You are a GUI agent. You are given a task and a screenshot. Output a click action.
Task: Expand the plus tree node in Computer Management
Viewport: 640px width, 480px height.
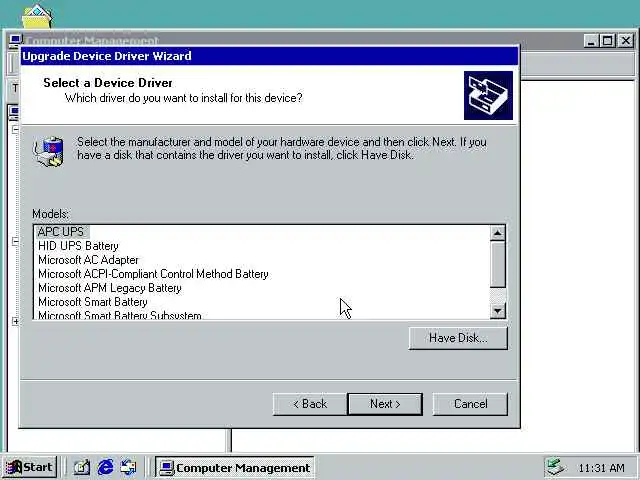click(15, 321)
